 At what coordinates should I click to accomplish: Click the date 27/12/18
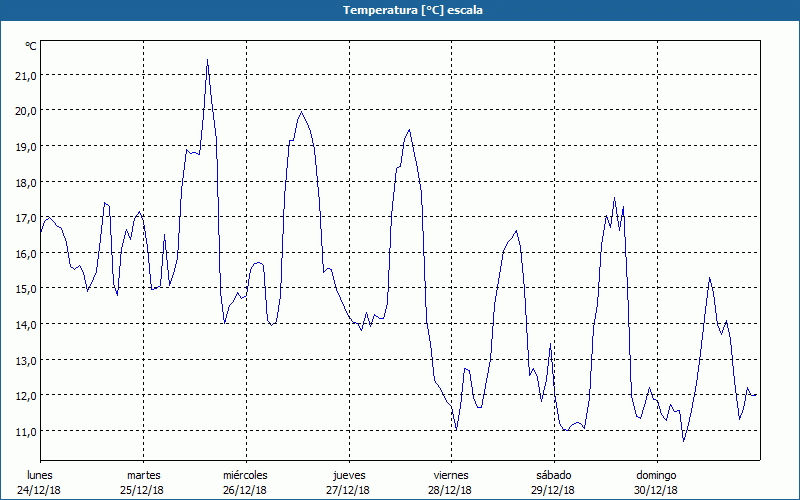coord(348,490)
